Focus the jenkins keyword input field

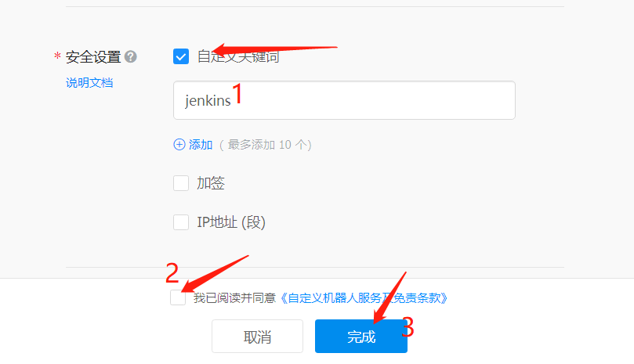[344, 100]
